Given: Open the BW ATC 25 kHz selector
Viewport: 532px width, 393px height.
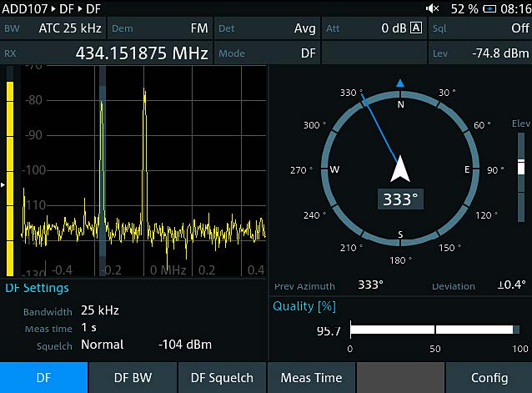Looking at the screenshot, I should 53,28.
